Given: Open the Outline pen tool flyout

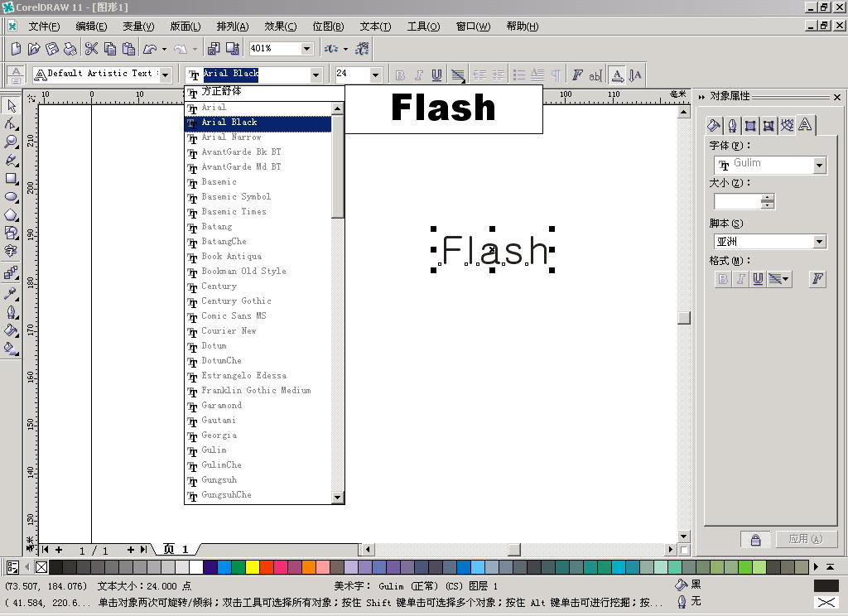Looking at the screenshot, I should [x=12, y=312].
